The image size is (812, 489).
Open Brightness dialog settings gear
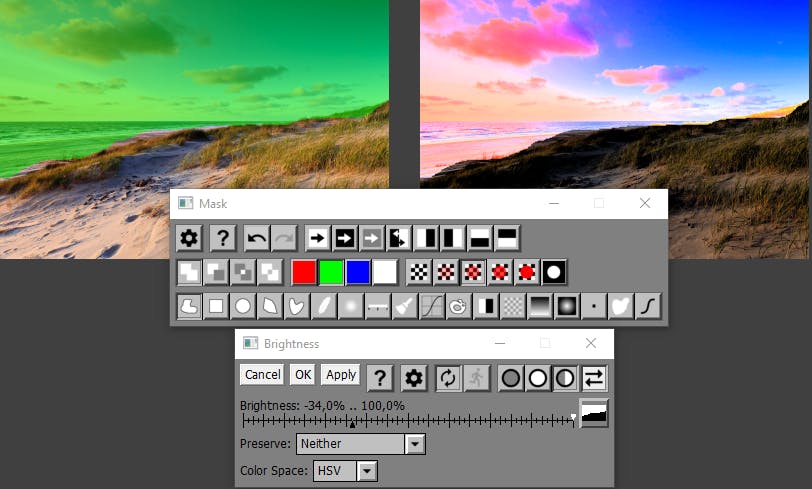pos(413,378)
